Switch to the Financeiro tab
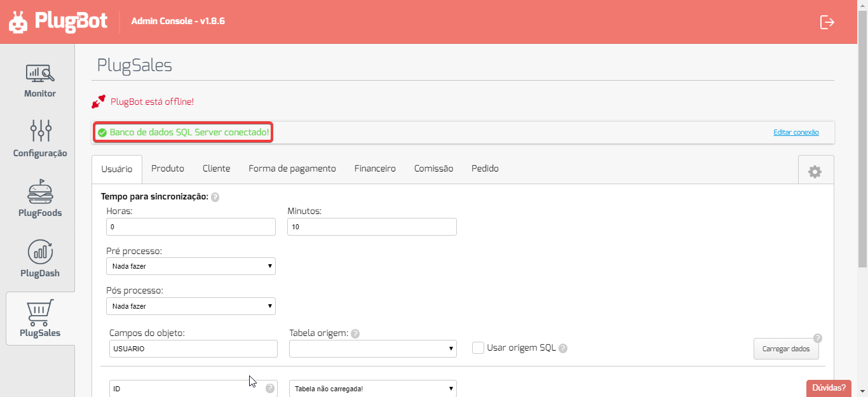Image resolution: width=868 pixels, height=397 pixels. coord(375,168)
